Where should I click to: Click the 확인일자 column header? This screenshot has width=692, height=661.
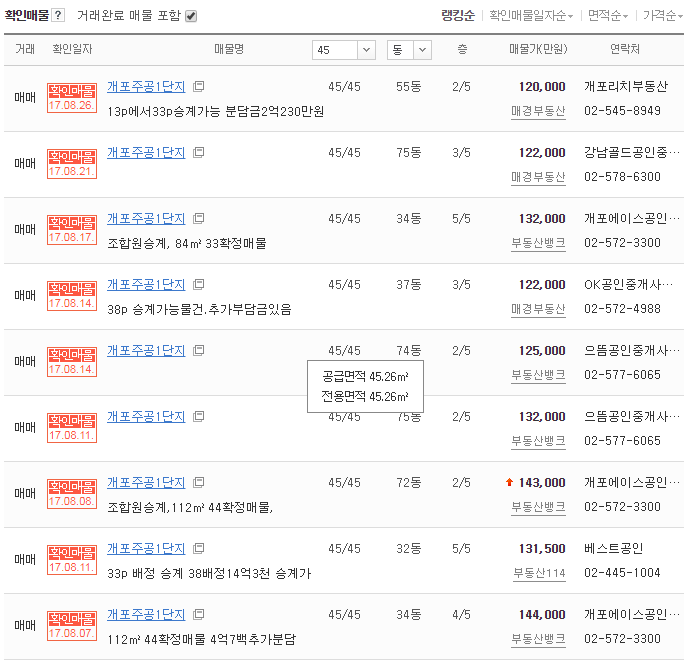(72, 49)
